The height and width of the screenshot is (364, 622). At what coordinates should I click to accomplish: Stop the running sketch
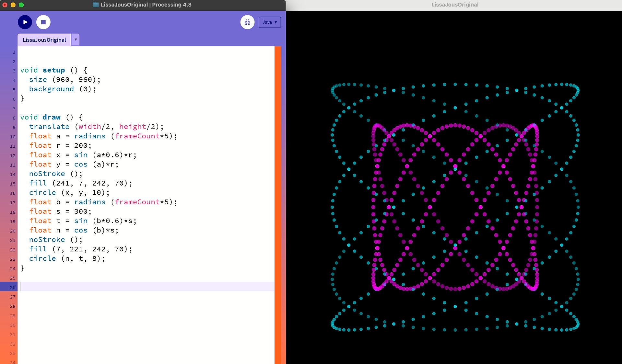point(43,22)
